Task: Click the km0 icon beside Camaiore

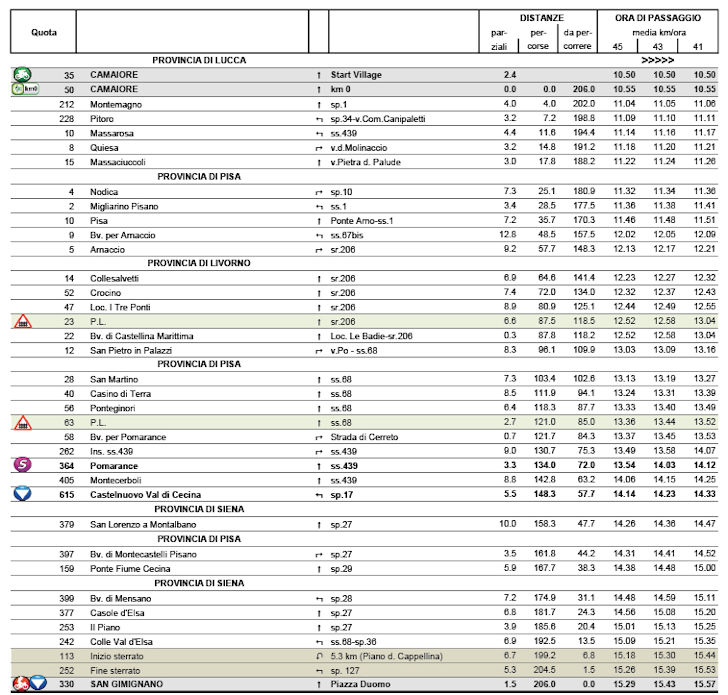Action: pos(23,89)
